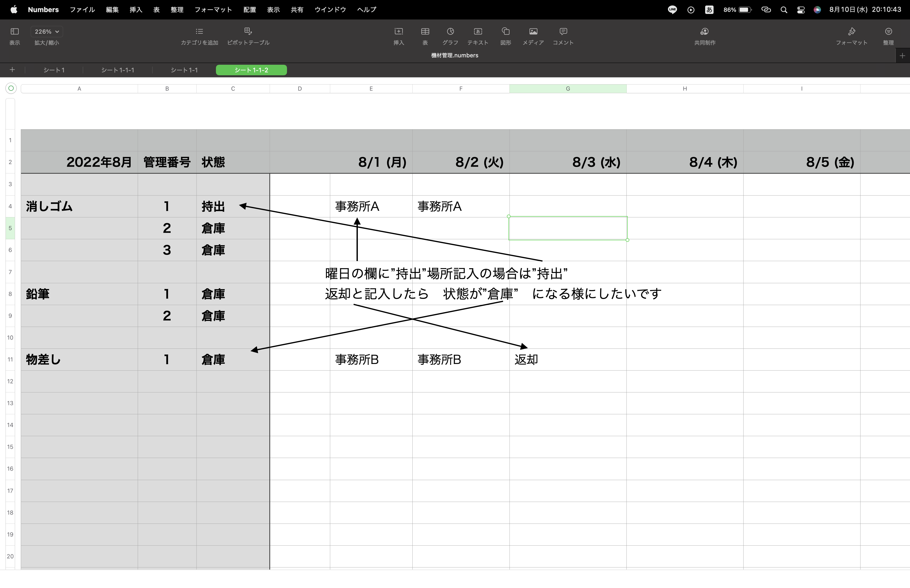Insert a Text box (テキスト)

click(x=478, y=31)
